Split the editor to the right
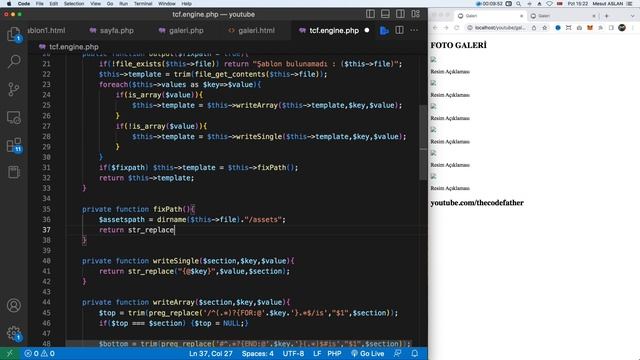This screenshot has width=640, height=360. pos(400,30)
